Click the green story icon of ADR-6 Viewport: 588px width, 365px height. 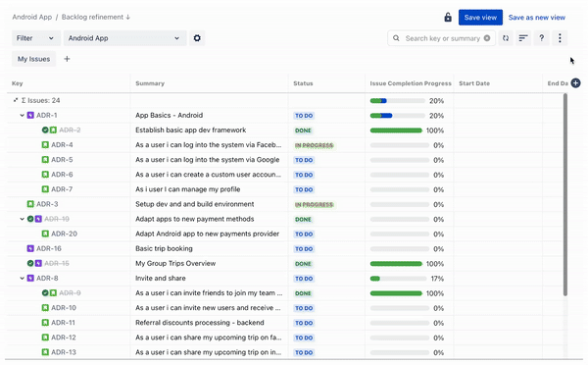45,175
